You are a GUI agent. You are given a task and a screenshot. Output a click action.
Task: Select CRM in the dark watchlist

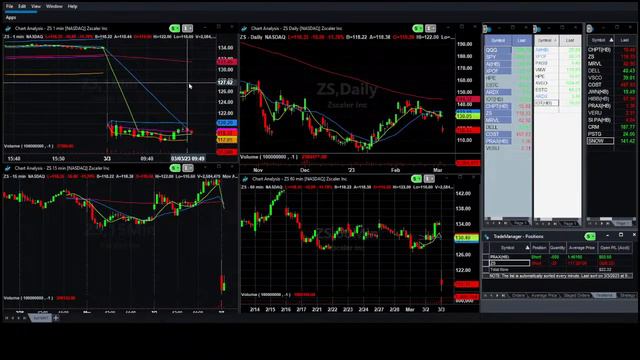[600, 127]
